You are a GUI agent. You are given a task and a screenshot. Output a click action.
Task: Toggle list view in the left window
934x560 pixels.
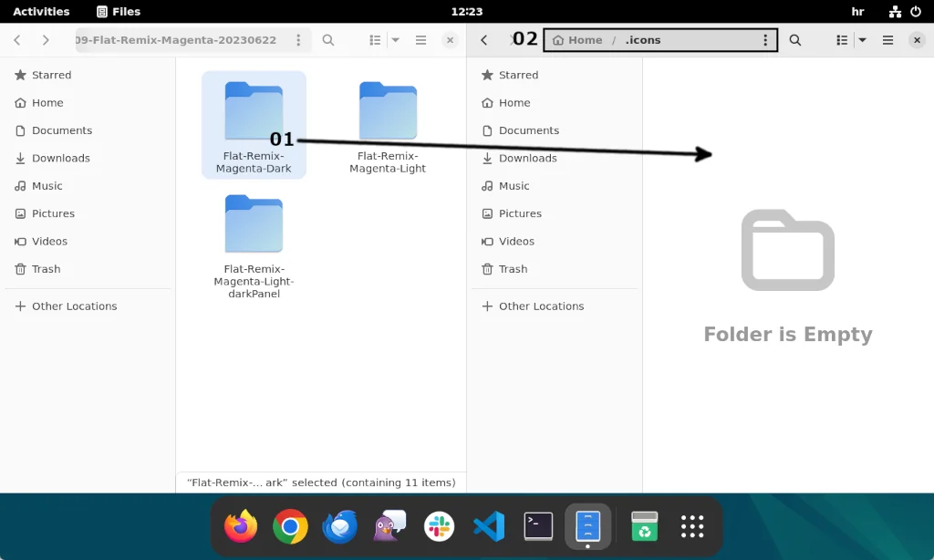pyautogui.click(x=376, y=39)
